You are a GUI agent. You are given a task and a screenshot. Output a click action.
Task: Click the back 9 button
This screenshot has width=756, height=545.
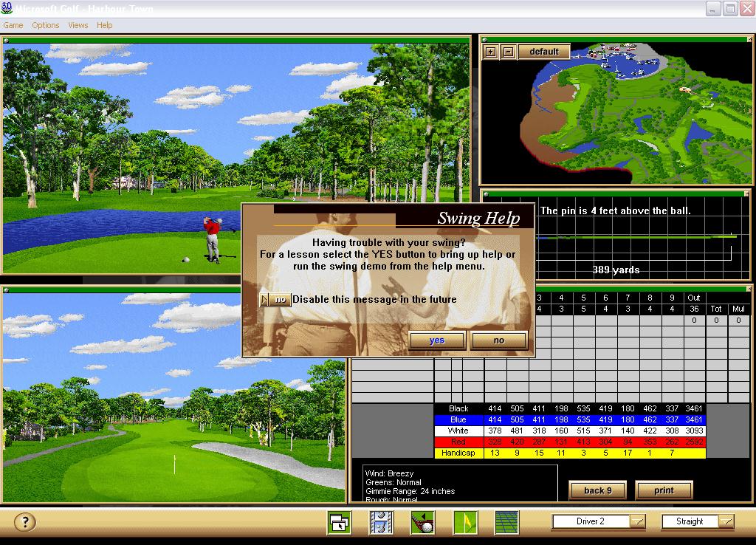coord(598,490)
